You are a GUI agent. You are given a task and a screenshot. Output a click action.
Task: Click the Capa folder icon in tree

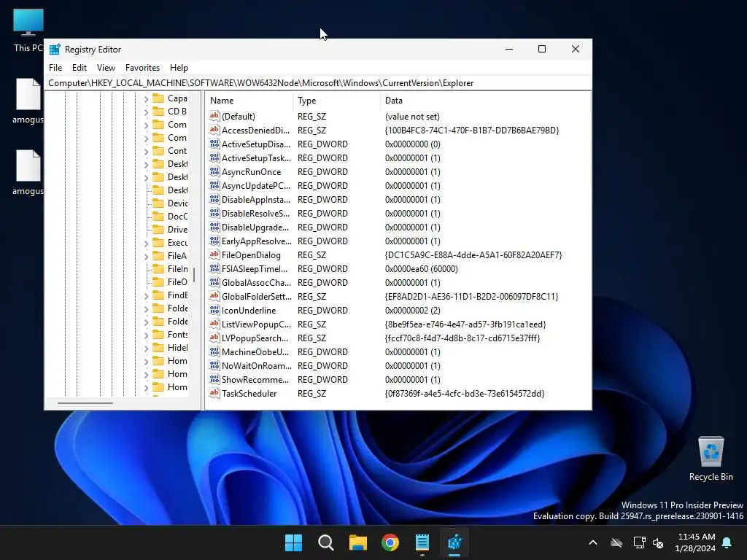[x=158, y=98]
